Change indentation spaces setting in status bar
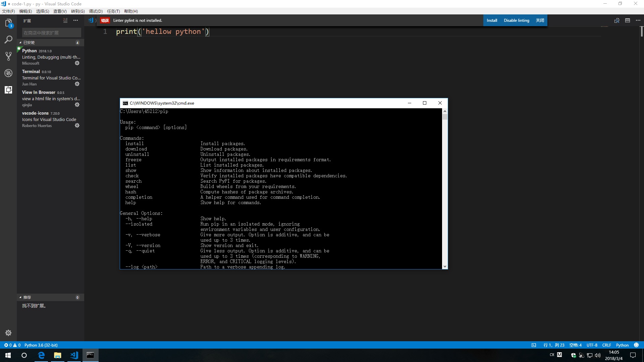This screenshot has width=644, height=362. click(576, 345)
